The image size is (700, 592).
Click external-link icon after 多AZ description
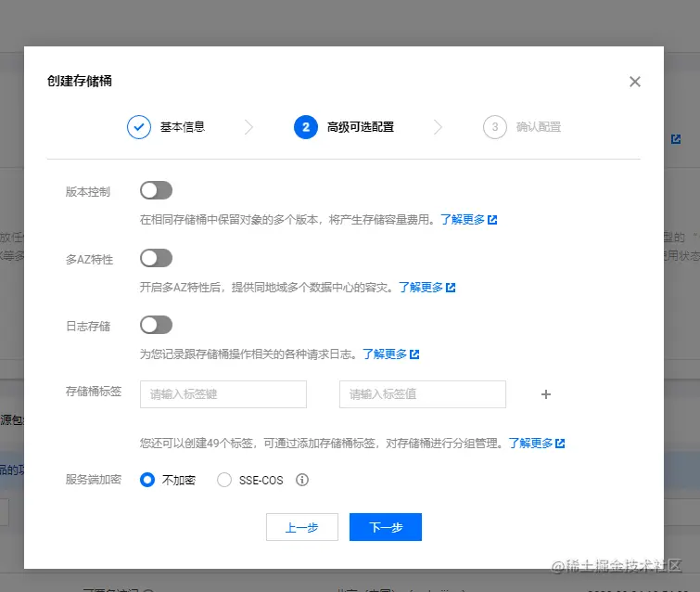pyautogui.click(x=451, y=288)
